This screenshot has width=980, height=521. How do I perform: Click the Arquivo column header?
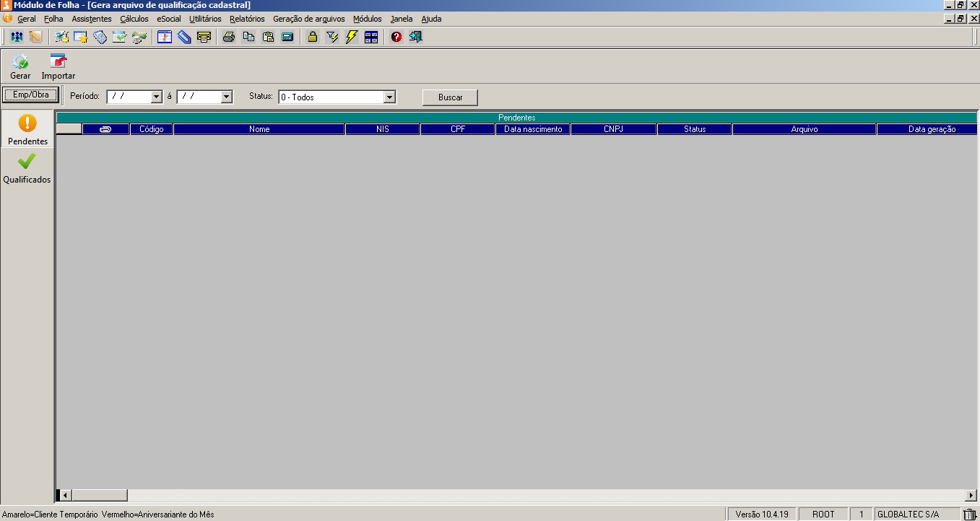click(x=805, y=129)
